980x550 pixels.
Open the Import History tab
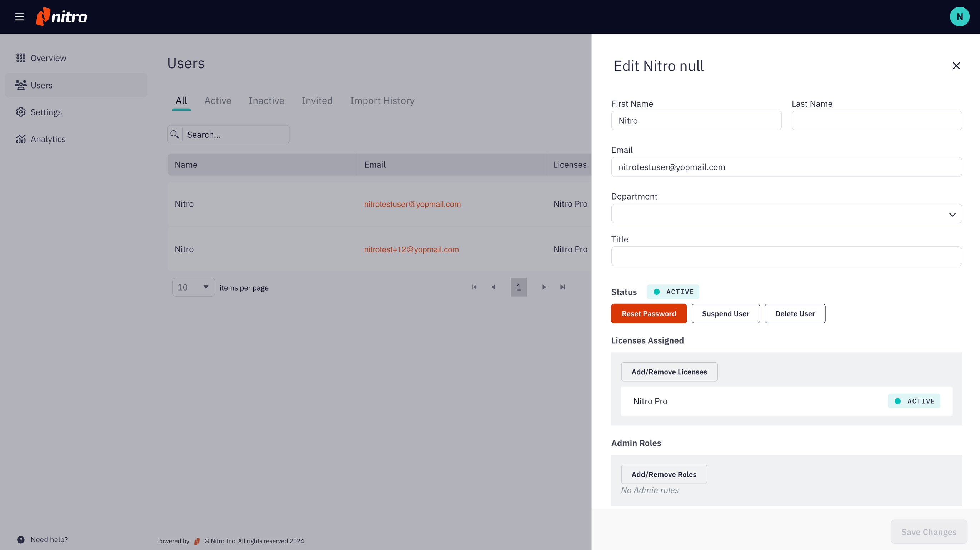(382, 101)
